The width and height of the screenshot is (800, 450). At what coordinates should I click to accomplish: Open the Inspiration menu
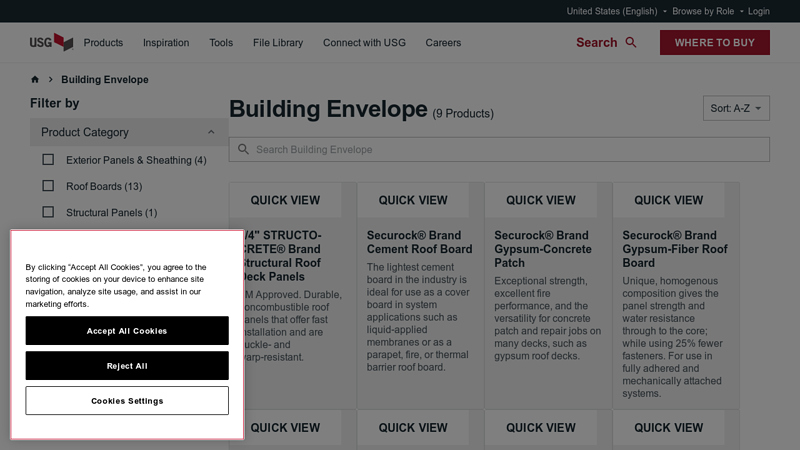click(x=166, y=43)
